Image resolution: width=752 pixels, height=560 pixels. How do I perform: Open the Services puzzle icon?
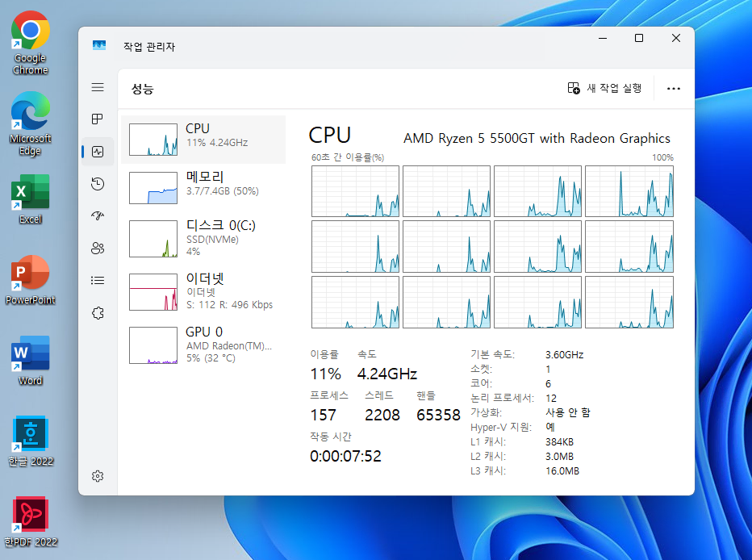pos(98,313)
